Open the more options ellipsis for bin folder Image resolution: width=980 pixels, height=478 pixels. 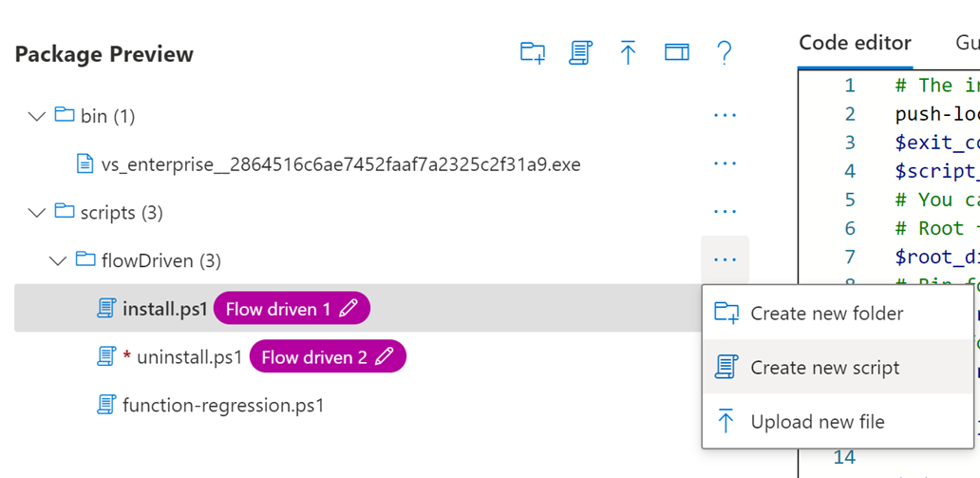pos(725,116)
